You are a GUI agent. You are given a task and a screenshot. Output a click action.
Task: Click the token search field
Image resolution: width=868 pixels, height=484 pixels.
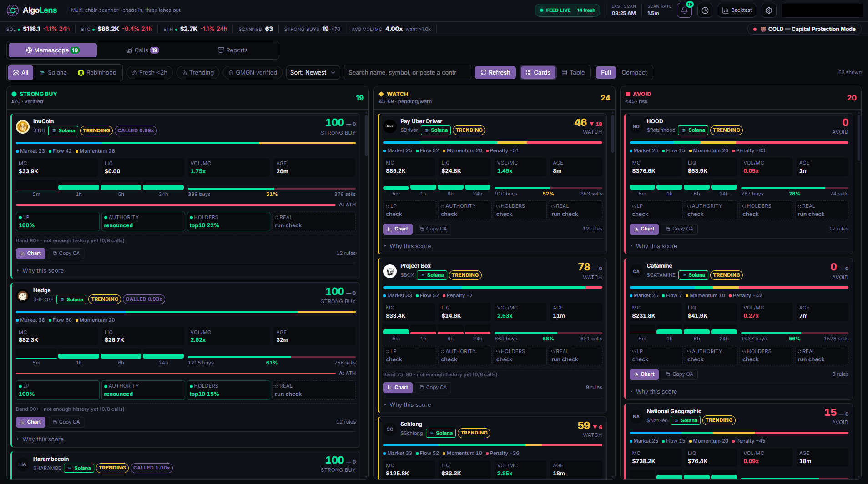pos(407,73)
